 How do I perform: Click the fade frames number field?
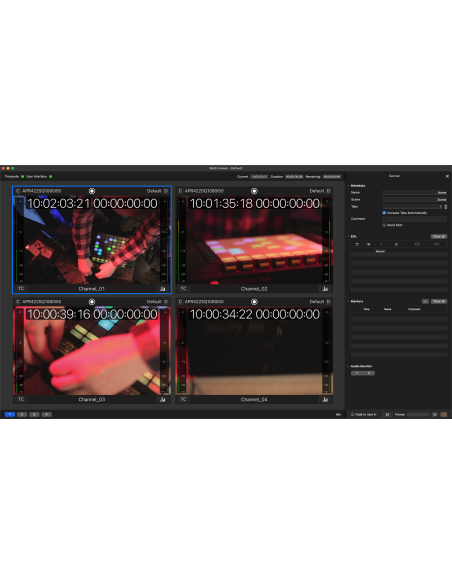pos(387,415)
